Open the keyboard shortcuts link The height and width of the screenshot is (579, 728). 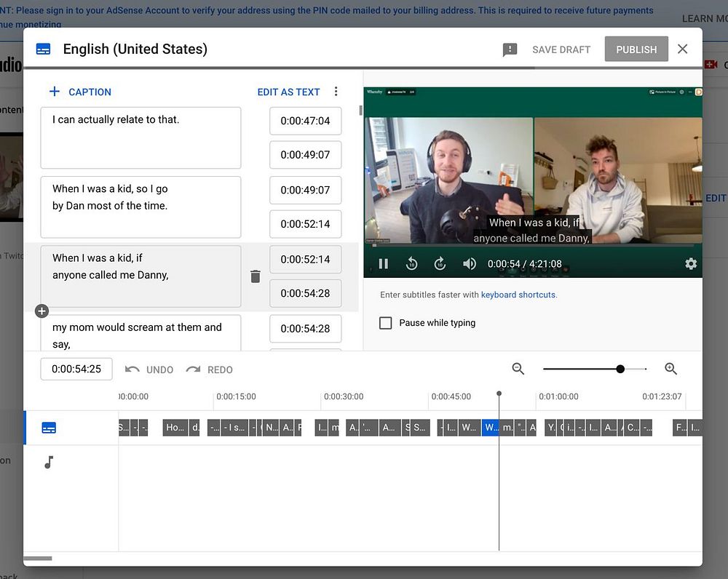pyautogui.click(x=518, y=295)
